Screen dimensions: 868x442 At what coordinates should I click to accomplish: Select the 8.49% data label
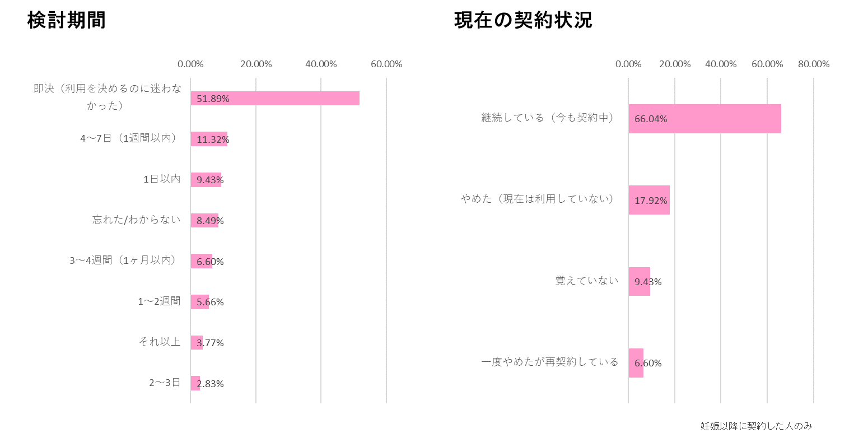[x=210, y=221]
